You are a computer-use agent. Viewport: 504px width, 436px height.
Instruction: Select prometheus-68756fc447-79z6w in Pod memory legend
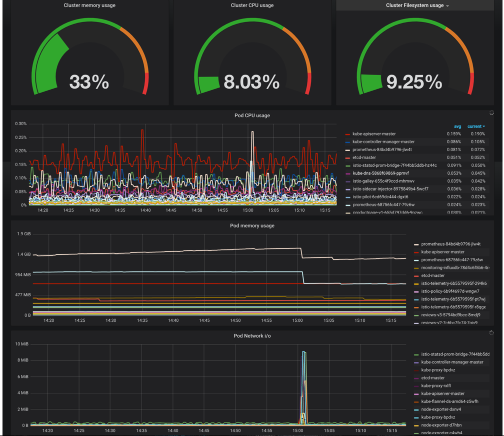coord(452,260)
